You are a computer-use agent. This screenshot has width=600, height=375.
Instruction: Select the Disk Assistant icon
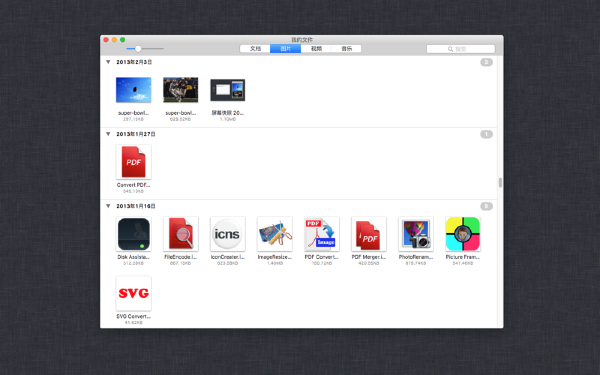point(134,234)
